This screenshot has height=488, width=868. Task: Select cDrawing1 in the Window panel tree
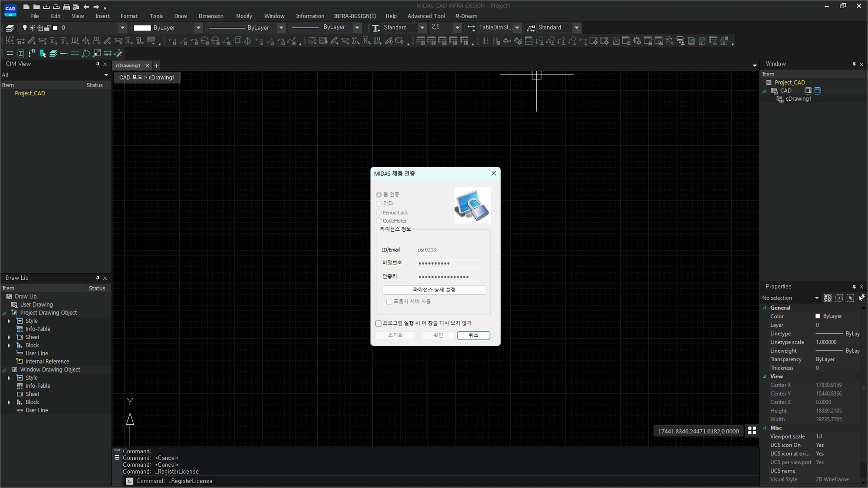[x=798, y=99]
